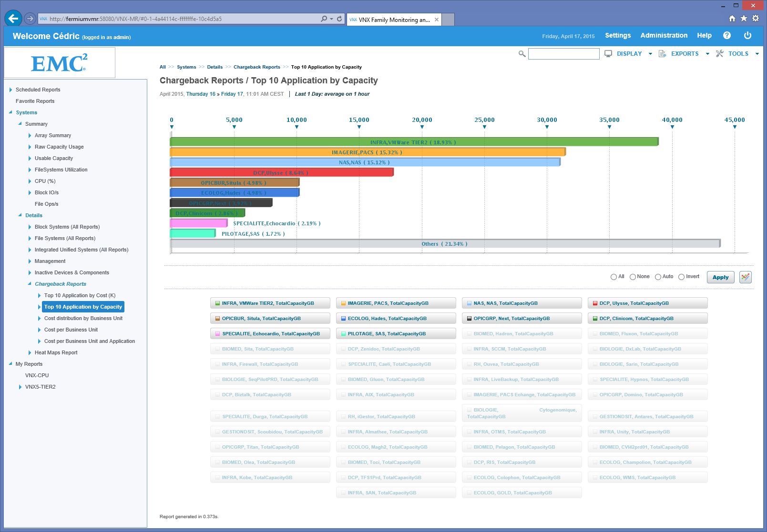Open the EXPORTS dropdown menu

(685, 54)
